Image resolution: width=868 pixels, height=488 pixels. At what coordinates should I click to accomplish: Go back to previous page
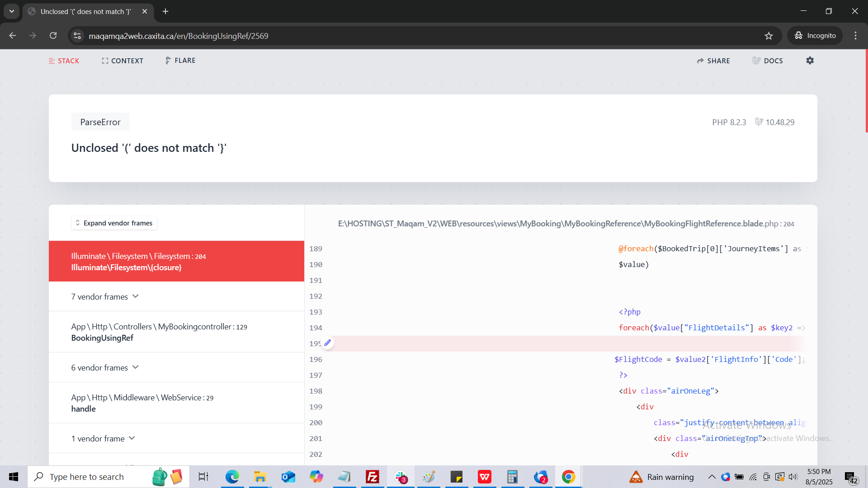pyautogui.click(x=13, y=36)
